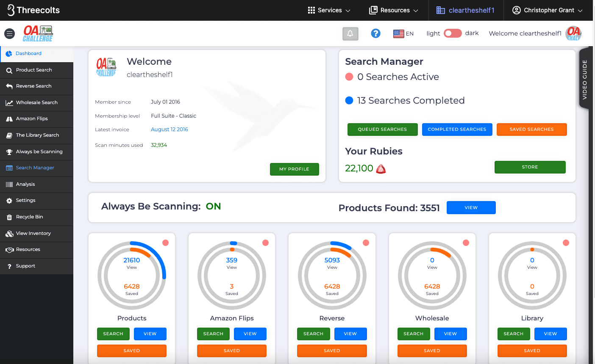Click the ruby gem icon

[381, 169]
